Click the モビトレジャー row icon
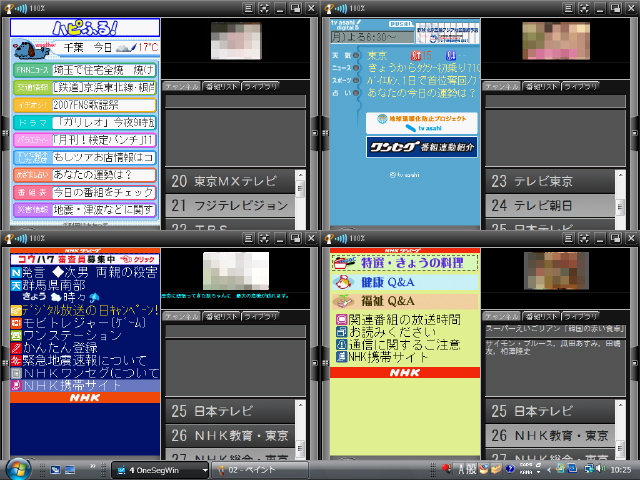Viewport: 640px width, 480px height. (16, 323)
